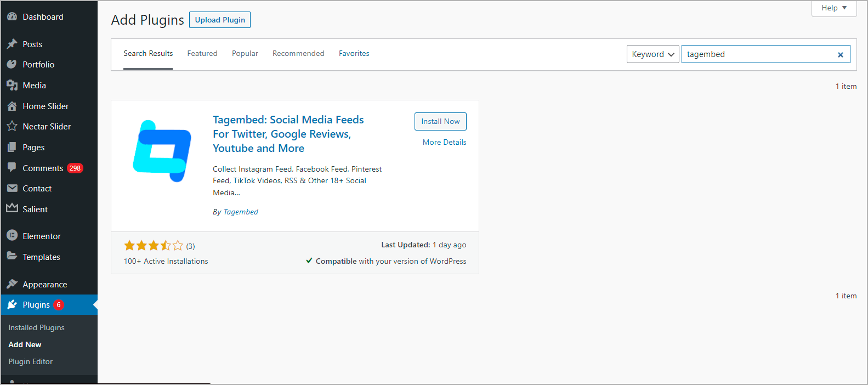The width and height of the screenshot is (868, 385).
Task: Open the Appearance paintbrush icon
Action: pyautogui.click(x=12, y=284)
